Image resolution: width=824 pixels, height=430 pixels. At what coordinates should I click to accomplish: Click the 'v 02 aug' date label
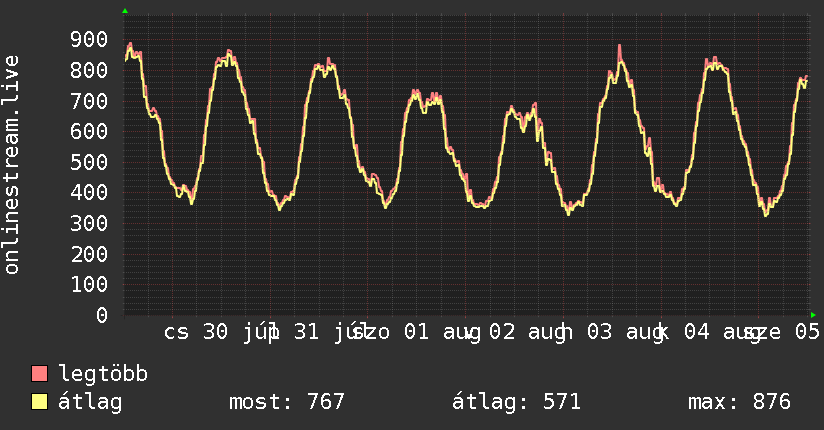514,332
